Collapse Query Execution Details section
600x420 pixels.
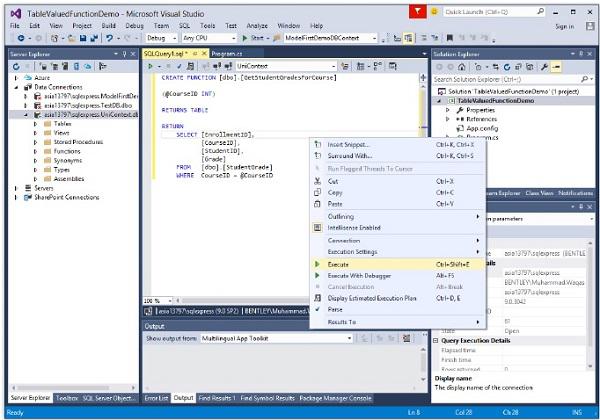pyautogui.click(x=435, y=340)
